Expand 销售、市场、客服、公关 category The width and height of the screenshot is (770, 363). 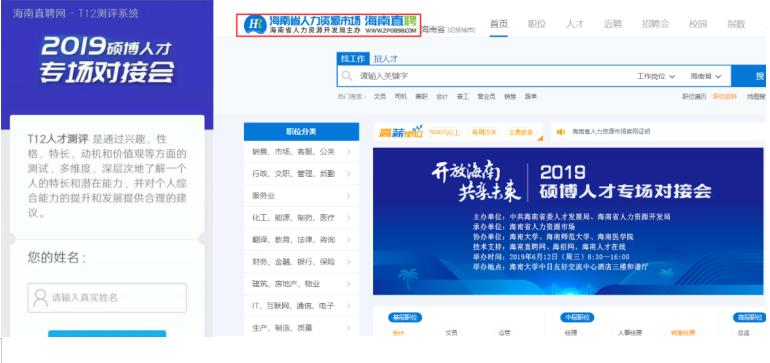tap(301, 152)
